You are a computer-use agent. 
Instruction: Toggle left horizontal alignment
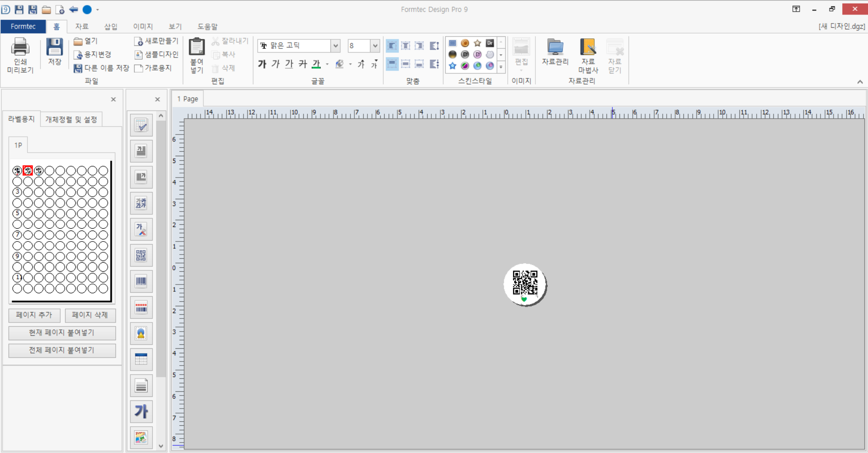(x=392, y=46)
